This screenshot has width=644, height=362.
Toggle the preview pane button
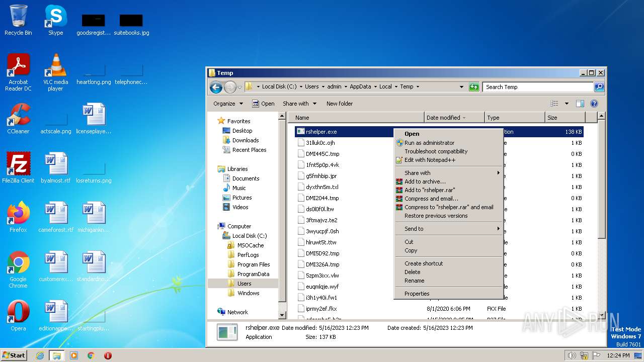point(580,104)
